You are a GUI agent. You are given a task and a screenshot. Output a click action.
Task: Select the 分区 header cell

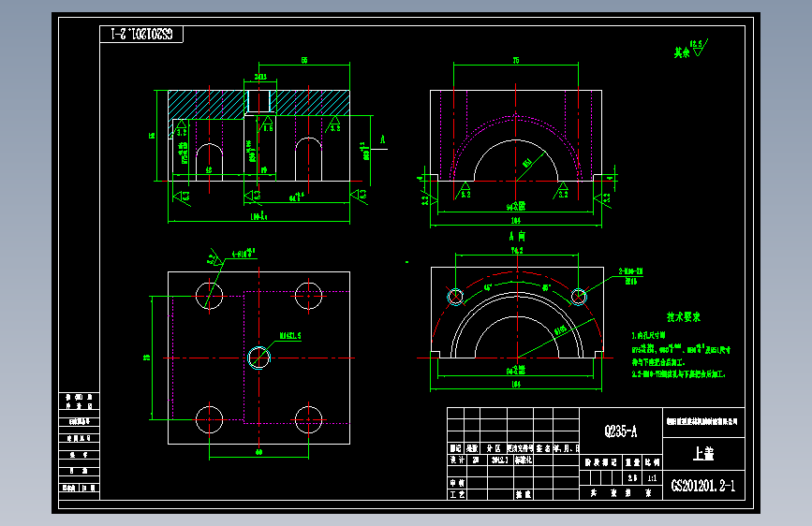494,448
